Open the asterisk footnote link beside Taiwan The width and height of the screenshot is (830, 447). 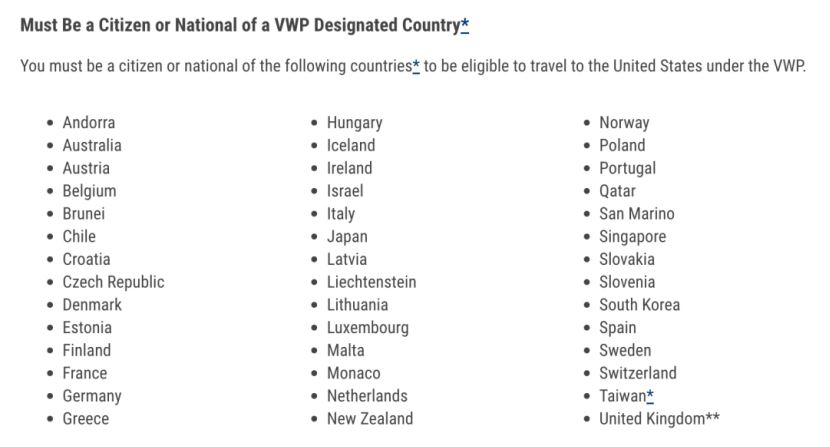[x=650, y=396]
